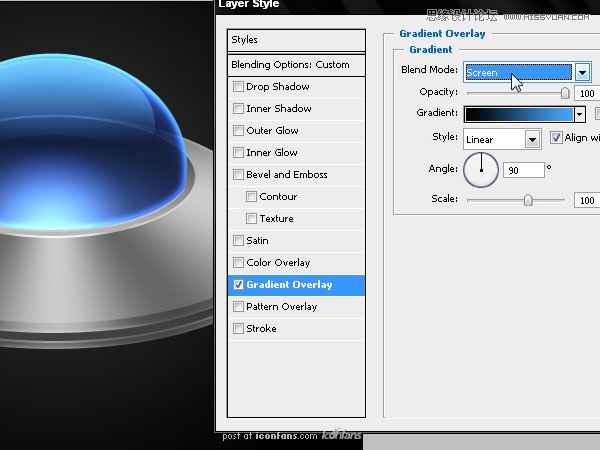600x450 pixels.
Task: Click the Opacity slider handle
Action: (x=565, y=93)
